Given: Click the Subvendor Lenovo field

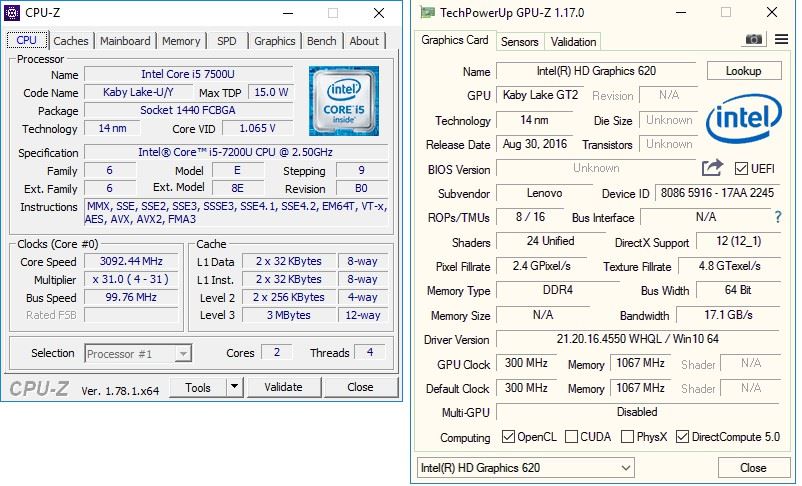Looking at the screenshot, I should click(545, 193).
